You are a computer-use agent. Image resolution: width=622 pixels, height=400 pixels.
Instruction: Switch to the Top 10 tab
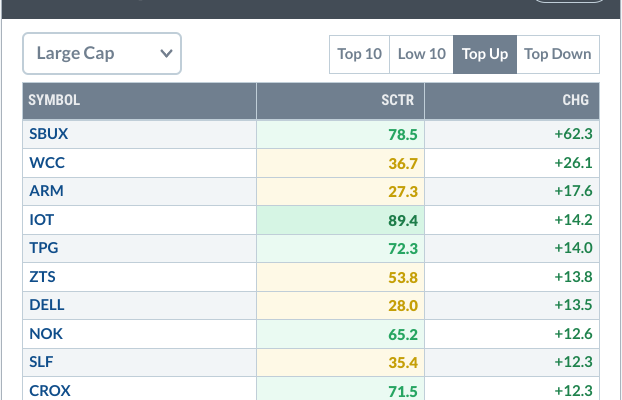point(359,54)
